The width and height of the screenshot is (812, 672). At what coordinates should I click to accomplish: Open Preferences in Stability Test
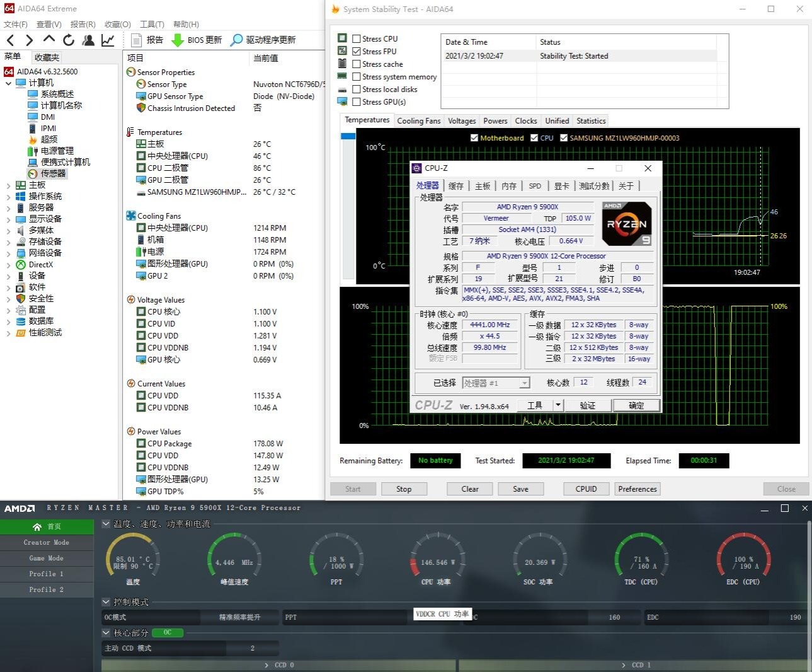click(x=638, y=489)
